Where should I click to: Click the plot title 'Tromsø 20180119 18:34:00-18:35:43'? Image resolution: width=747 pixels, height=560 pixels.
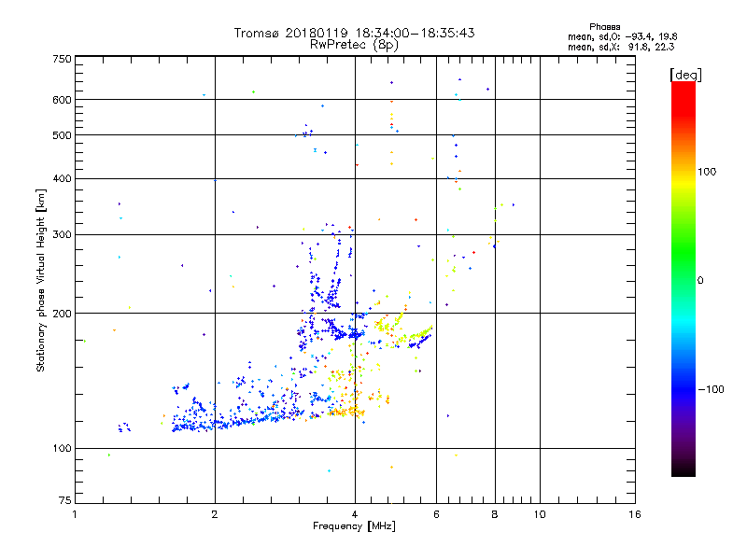354,33
